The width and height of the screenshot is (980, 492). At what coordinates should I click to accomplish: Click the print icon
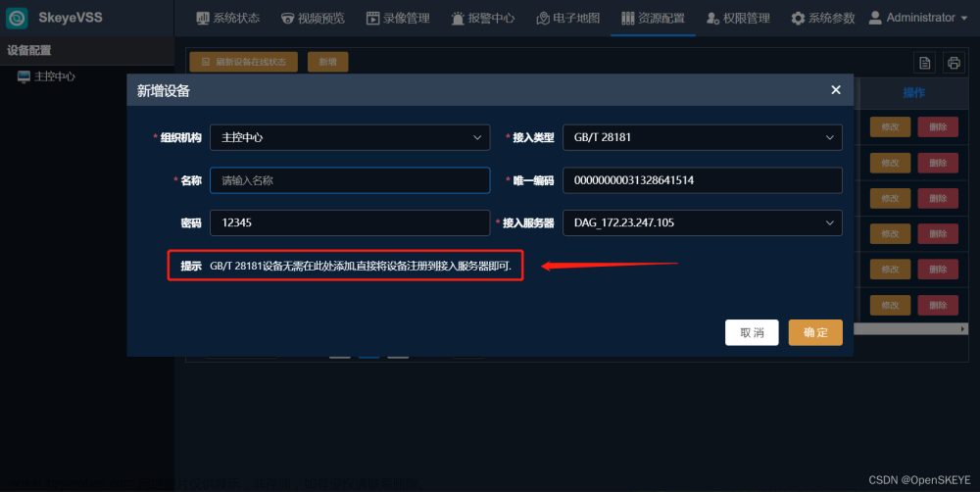[954, 63]
